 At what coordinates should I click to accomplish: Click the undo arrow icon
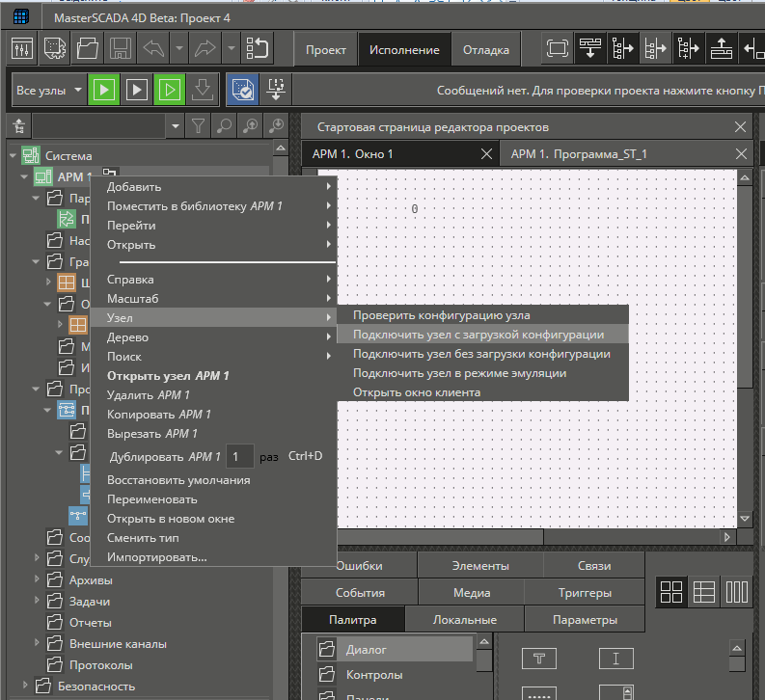coord(153,49)
